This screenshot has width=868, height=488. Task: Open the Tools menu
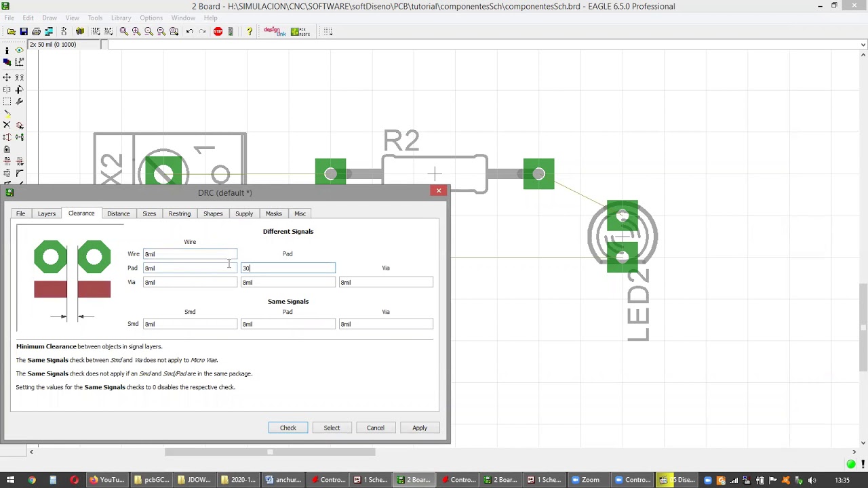coord(95,18)
